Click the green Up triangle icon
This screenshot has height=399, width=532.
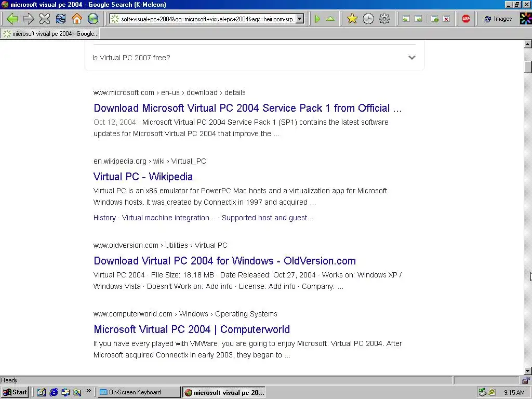pyautogui.click(x=330, y=19)
